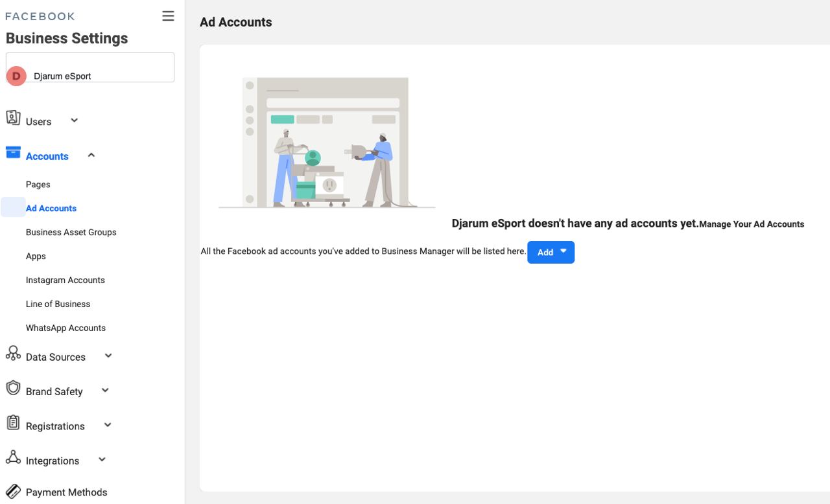Expand the Registrations chevron
The width and height of the screenshot is (830, 504).
pos(108,425)
